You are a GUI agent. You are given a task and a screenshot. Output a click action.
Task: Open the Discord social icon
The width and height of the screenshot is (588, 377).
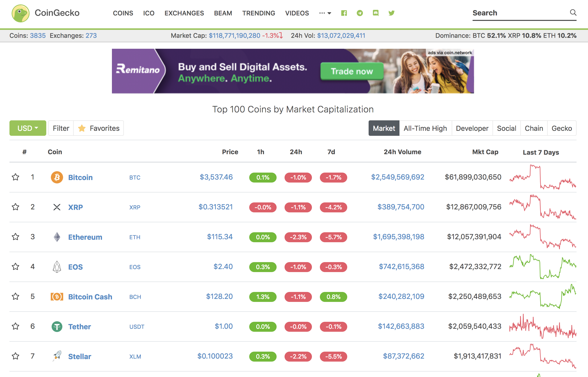coord(376,13)
